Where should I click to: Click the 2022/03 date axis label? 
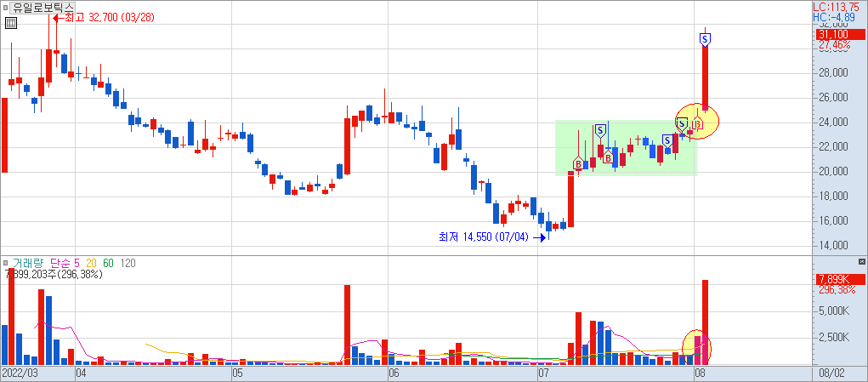point(20,373)
